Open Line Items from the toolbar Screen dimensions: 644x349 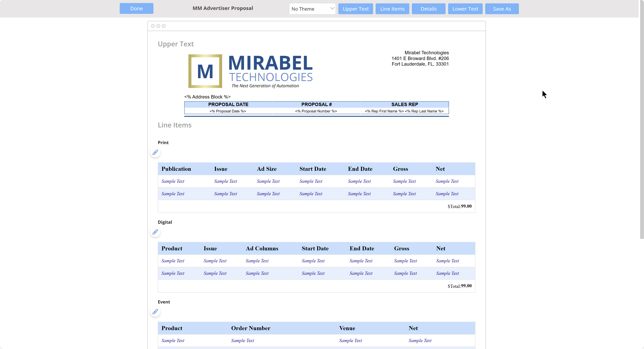[392, 9]
